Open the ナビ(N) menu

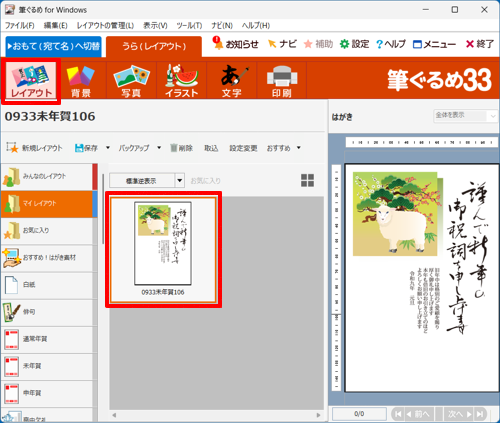click(222, 26)
